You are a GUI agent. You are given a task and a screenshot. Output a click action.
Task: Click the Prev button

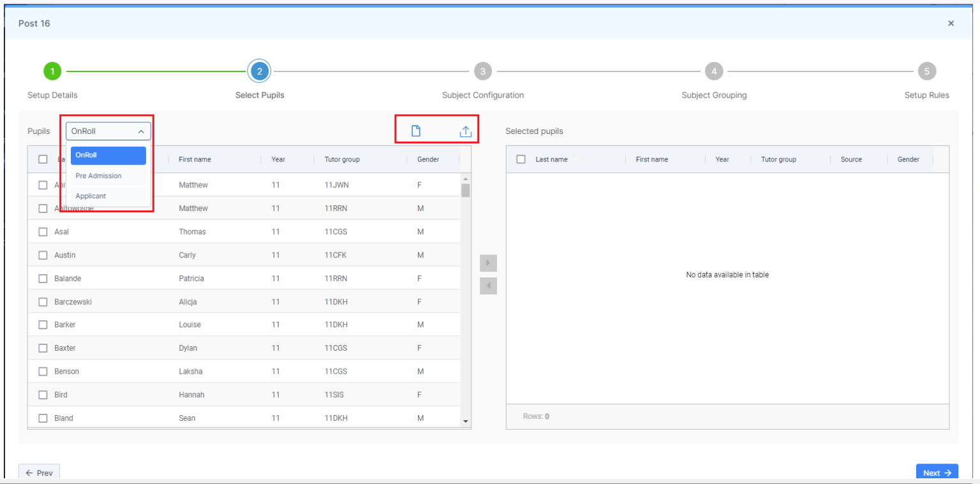coord(39,472)
